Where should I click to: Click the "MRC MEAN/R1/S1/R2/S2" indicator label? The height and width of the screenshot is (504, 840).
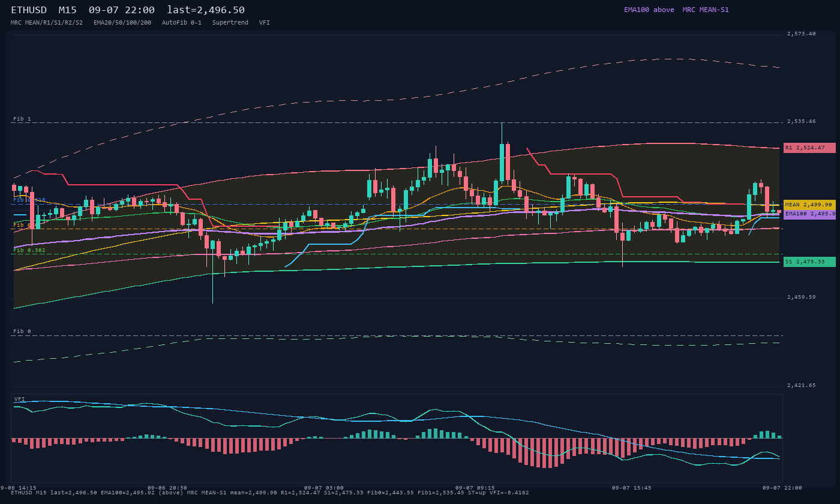pos(47,23)
